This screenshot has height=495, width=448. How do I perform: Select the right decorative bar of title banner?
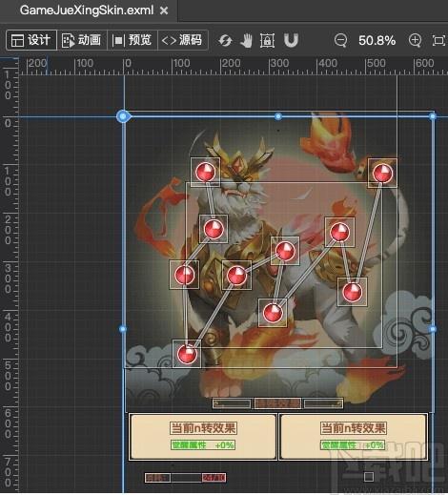point(323,403)
